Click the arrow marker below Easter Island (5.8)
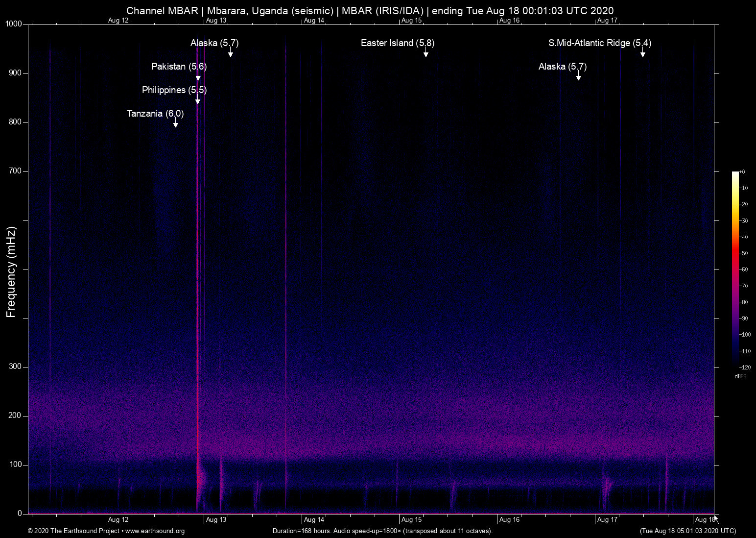Image resolution: width=756 pixels, height=538 pixels. (426, 53)
